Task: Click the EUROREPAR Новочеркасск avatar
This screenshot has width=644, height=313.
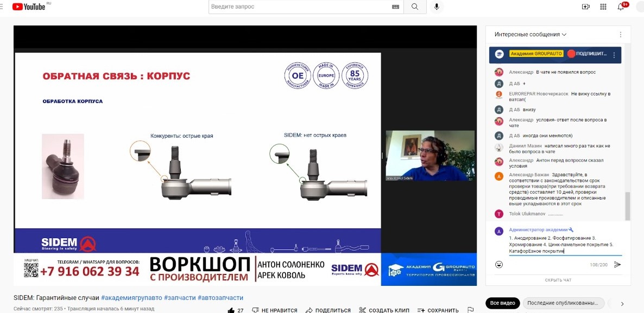Action: pyautogui.click(x=498, y=95)
